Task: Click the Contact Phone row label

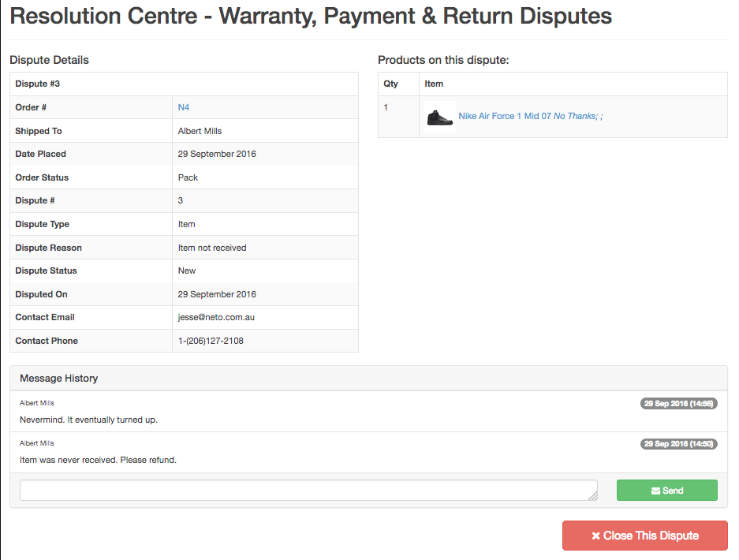Action: (x=47, y=341)
